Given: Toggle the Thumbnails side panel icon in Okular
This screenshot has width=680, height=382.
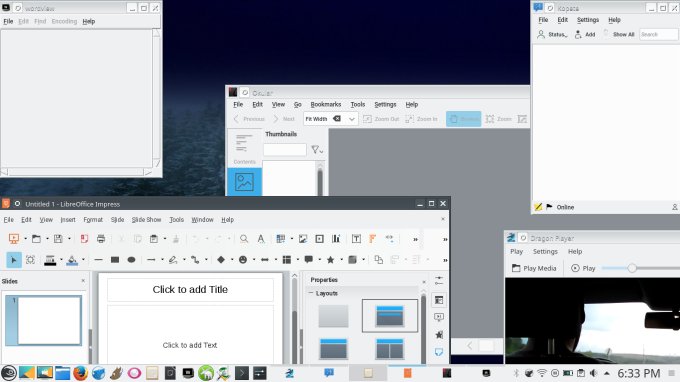Looking at the screenshot, I should click(x=244, y=182).
